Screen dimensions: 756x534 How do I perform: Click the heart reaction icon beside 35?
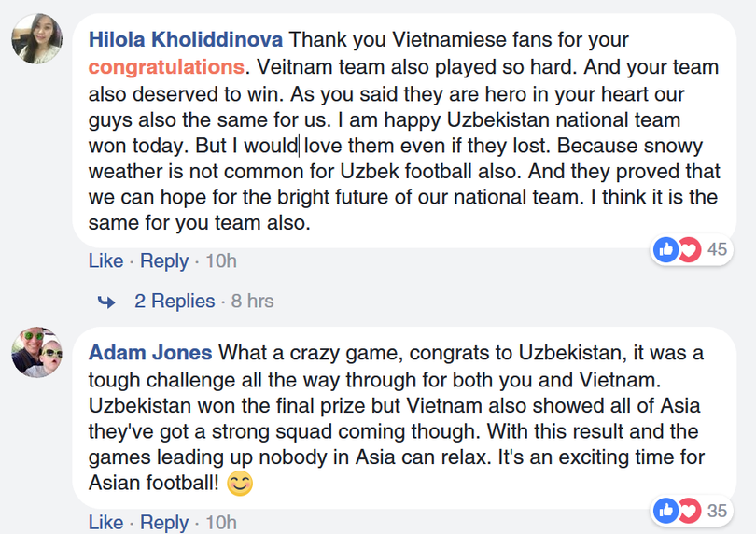click(689, 510)
